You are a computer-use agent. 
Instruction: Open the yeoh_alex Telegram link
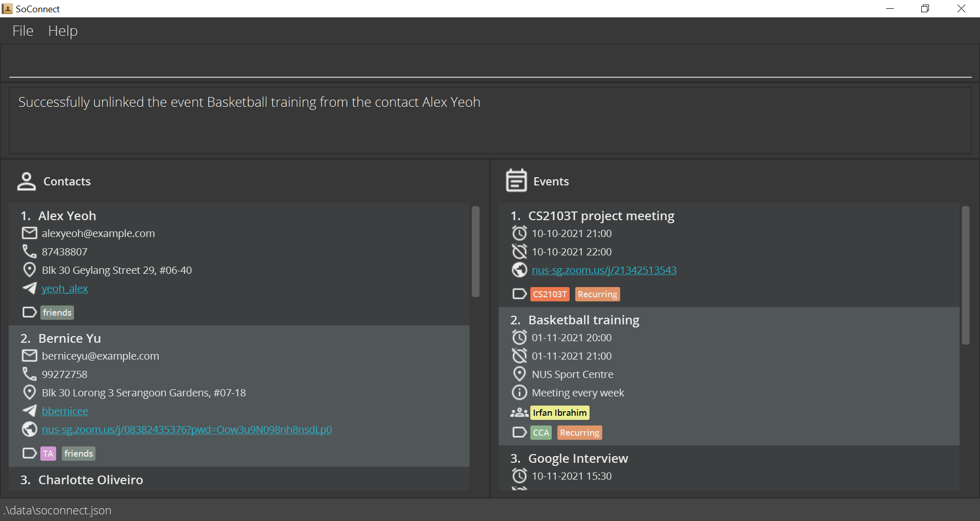65,289
